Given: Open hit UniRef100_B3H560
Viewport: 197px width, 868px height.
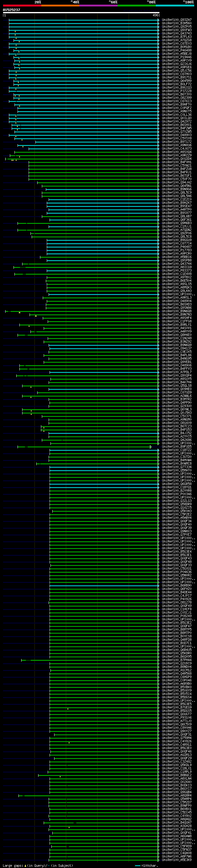Looking at the screenshot, I should 177,23.
